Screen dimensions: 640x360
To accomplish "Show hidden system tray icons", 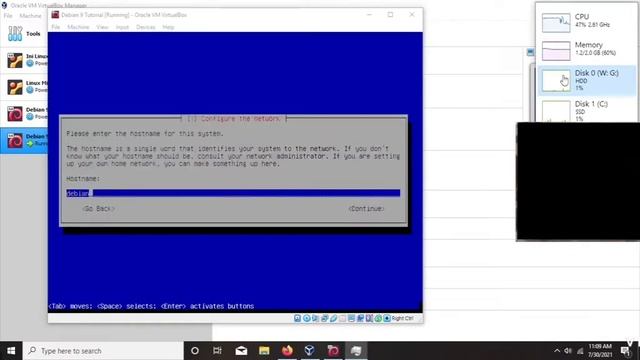I will pos(557,351).
